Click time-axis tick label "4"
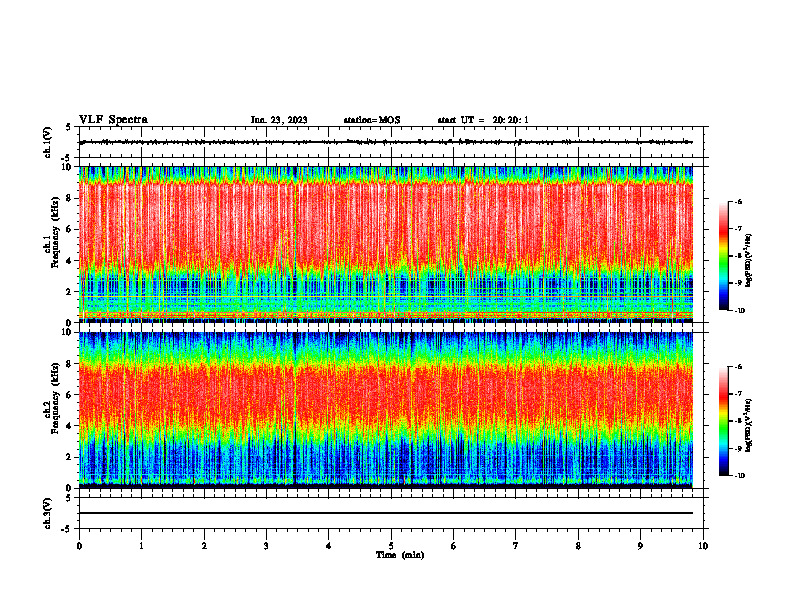Screen dimensions: 792x612 pyautogui.click(x=329, y=546)
